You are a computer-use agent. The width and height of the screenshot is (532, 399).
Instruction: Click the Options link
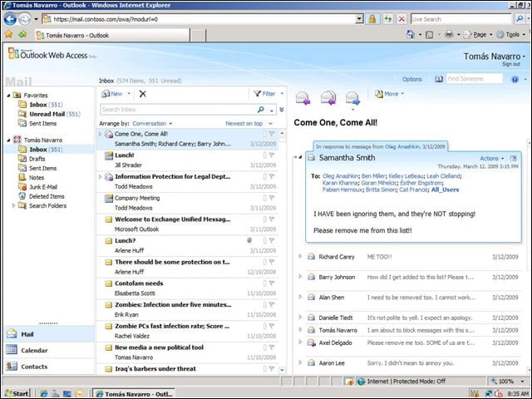412,79
